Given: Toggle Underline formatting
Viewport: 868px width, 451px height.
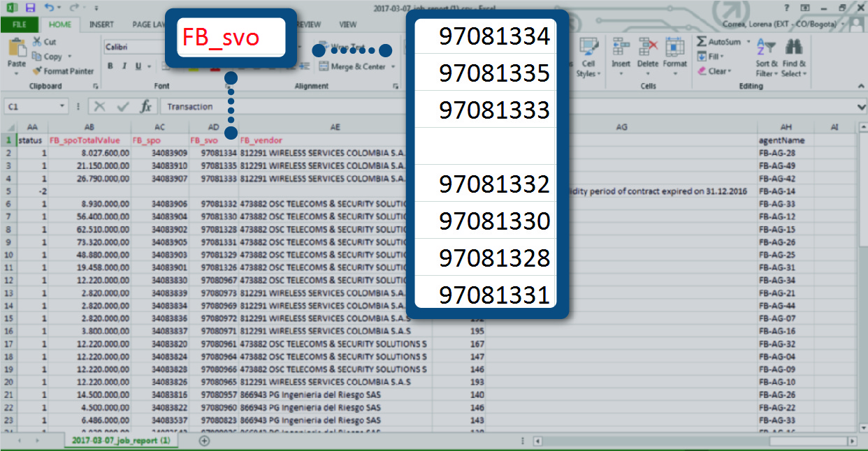Looking at the screenshot, I should click(138, 66).
